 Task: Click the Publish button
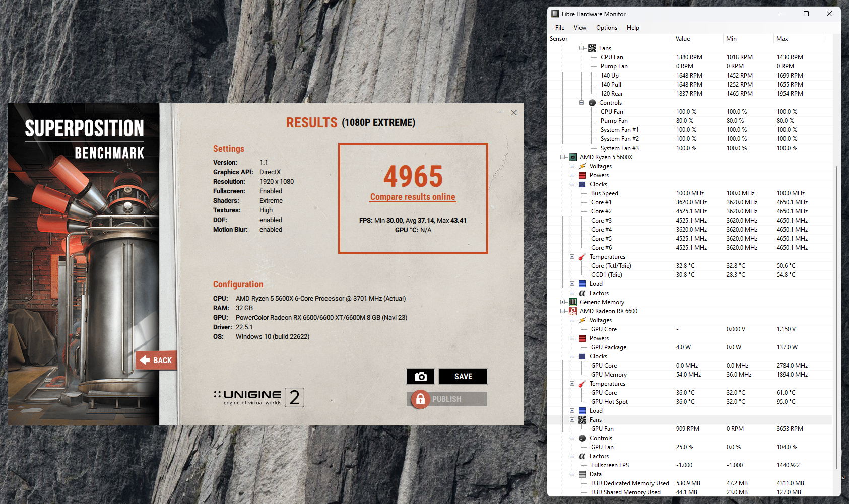pos(447,399)
